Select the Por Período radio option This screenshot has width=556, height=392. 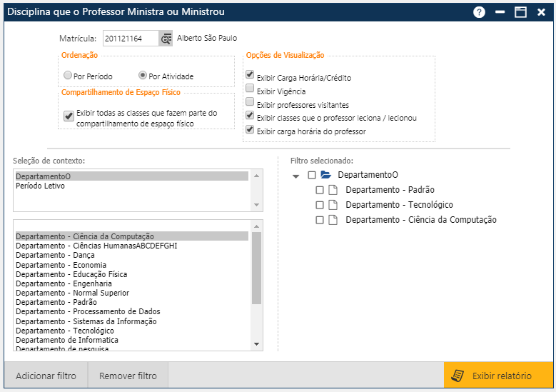[x=68, y=76]
